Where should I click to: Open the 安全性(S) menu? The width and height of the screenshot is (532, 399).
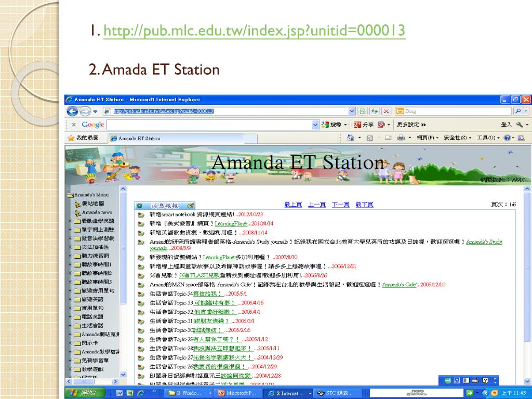coord(457,138)
